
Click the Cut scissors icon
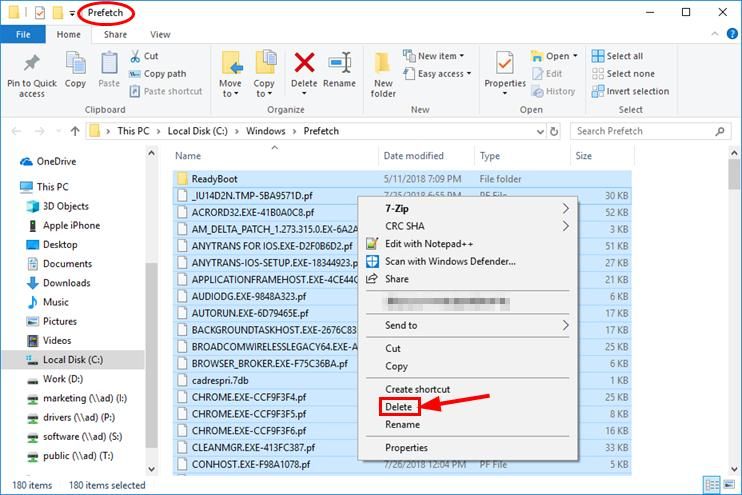(135, 57)
